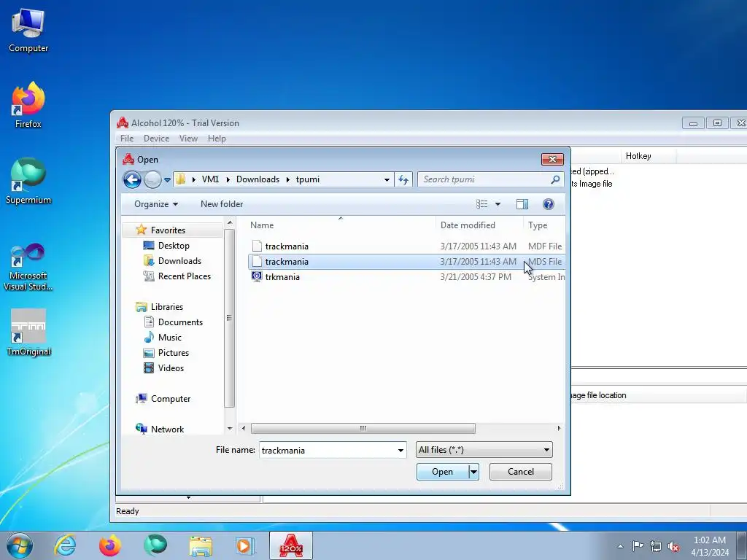747x560 pixels.
Task: Show hidden tray icons arrow
Action: 620,546
